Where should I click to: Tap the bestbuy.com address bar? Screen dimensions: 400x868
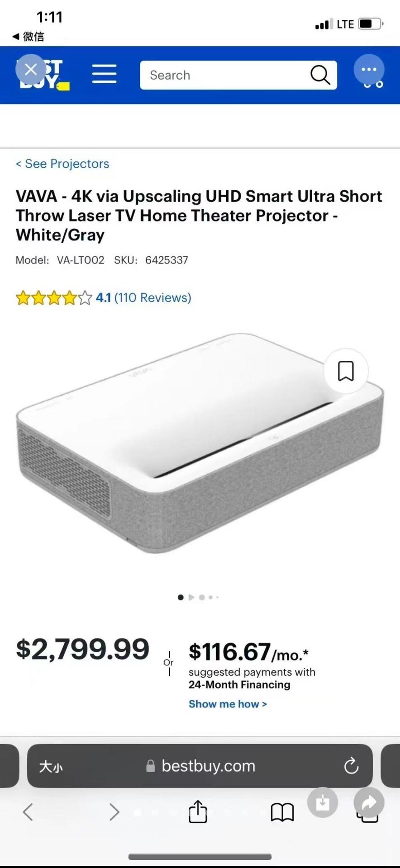[200, 766]
